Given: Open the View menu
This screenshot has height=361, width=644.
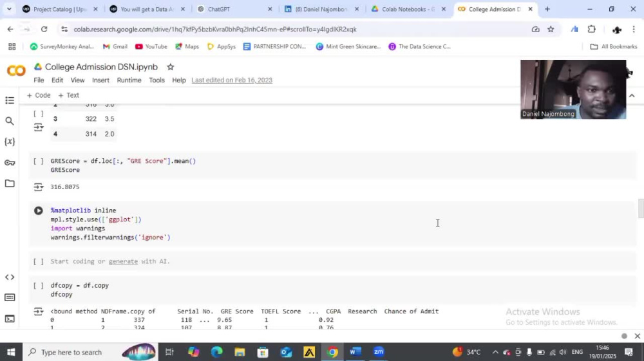Looking at the screenshot, I should 77,80.
